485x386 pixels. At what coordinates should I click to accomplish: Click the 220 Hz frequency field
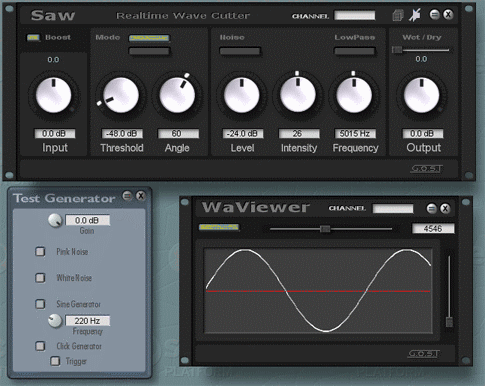pos(87,321)
